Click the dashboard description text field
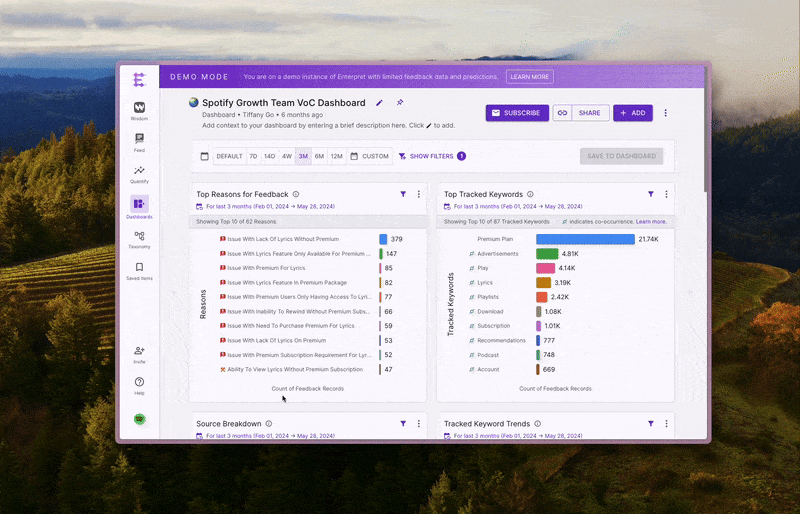Viewport: 800px width, 514px height. [329, 126]
